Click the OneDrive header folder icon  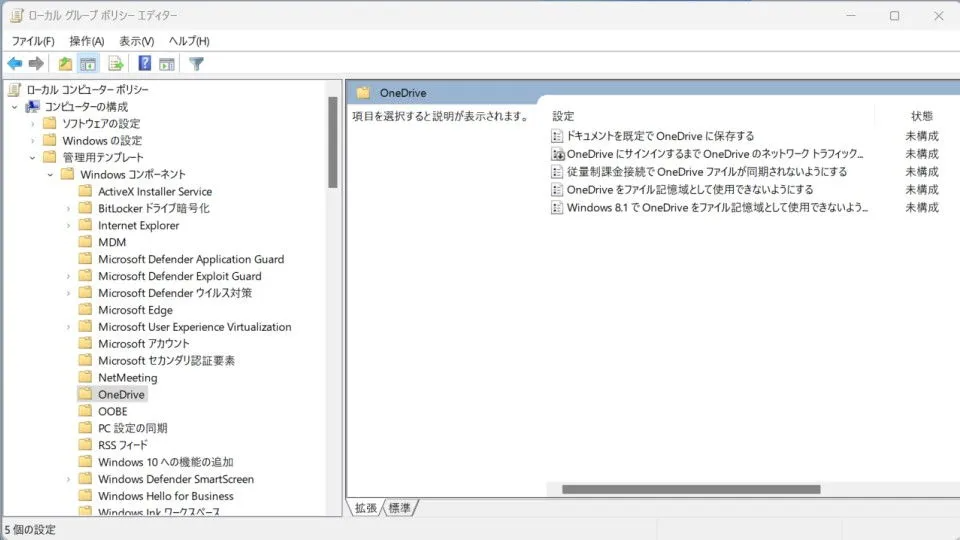[363, 92]
